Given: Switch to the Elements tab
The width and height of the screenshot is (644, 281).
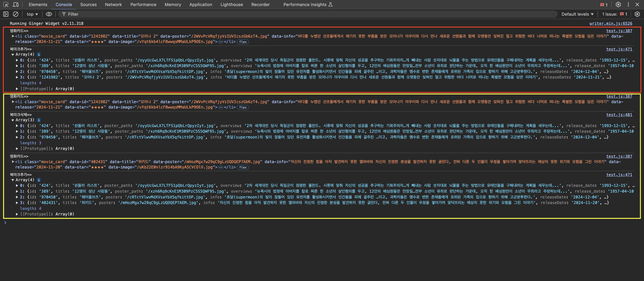Looking at the screenshot, I should tap(38, 4).
